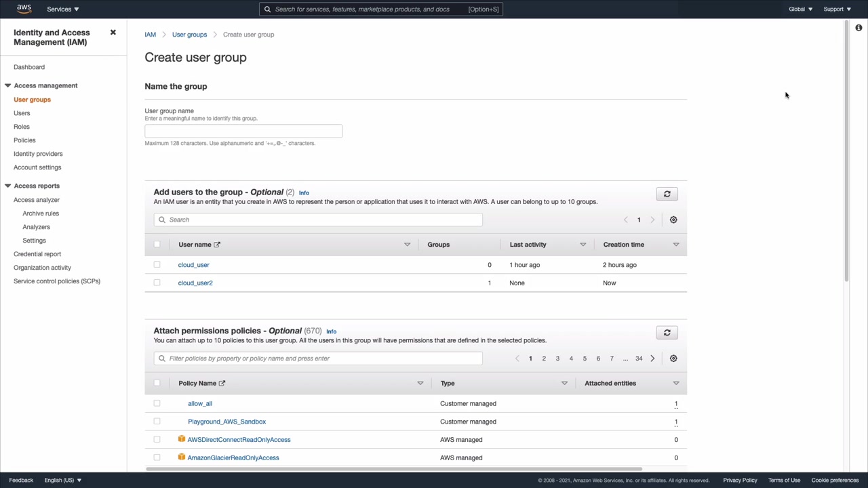Click the Feedback button in footer
The image size is (868, 488).
click(21, 481)
